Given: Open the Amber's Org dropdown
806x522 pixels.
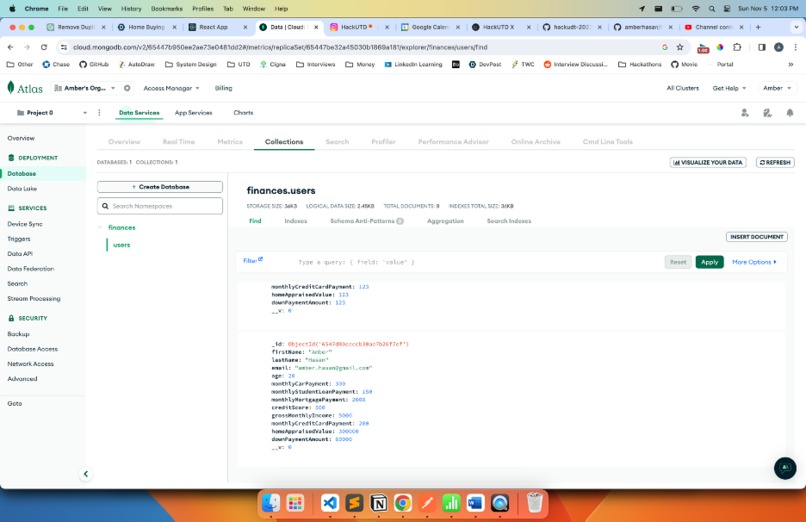Looking at the screenshot, I should coord(85,88).
